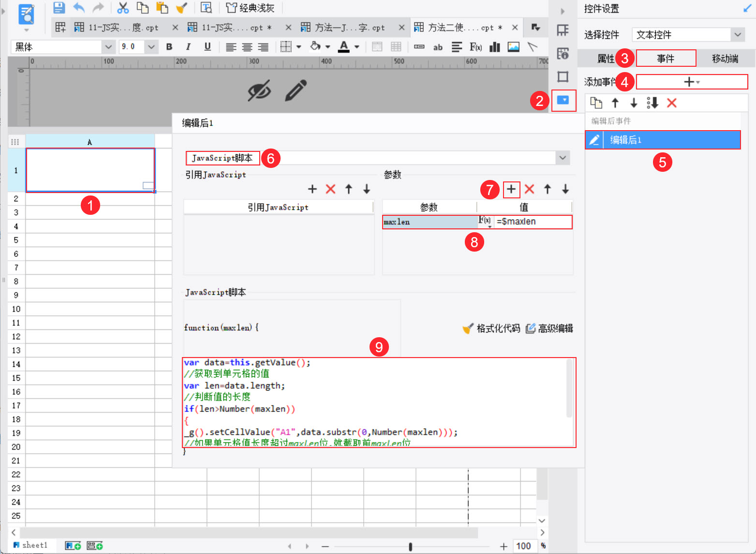This screenshot has width=756, height=554.
Task: Click 格式化代码 button
Action: pyautogui.click(x=491, y=328)
